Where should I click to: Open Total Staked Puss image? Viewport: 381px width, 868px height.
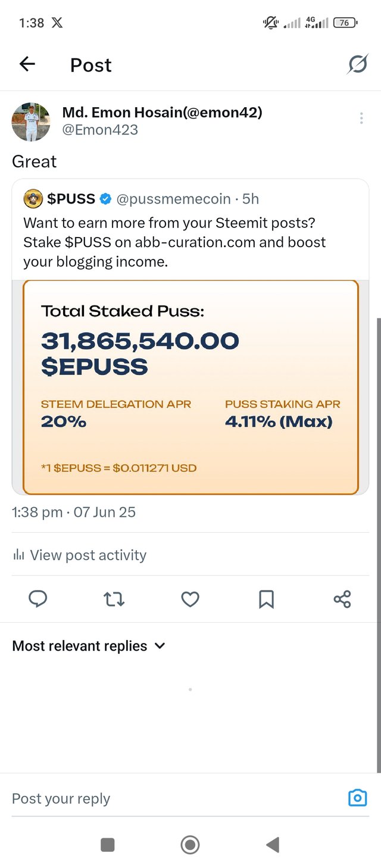[x=190, y=387]
